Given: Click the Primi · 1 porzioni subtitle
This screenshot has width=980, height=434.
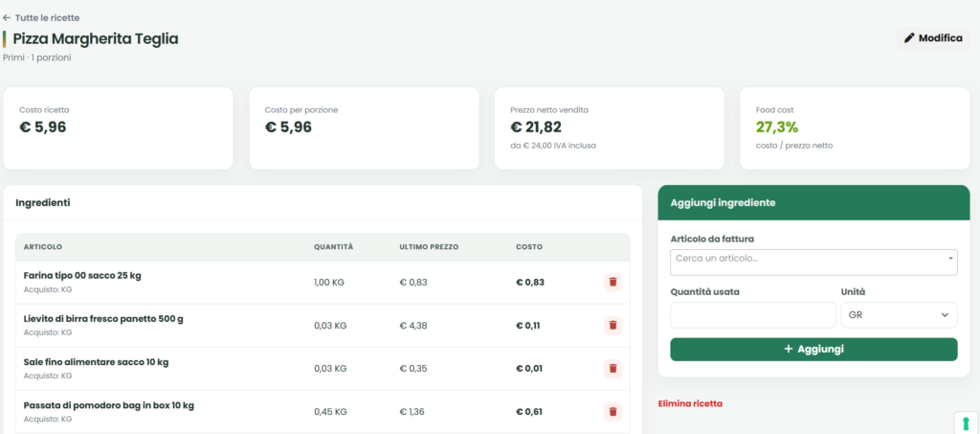Looking at the screenshot, I should [x=37, y=57].
